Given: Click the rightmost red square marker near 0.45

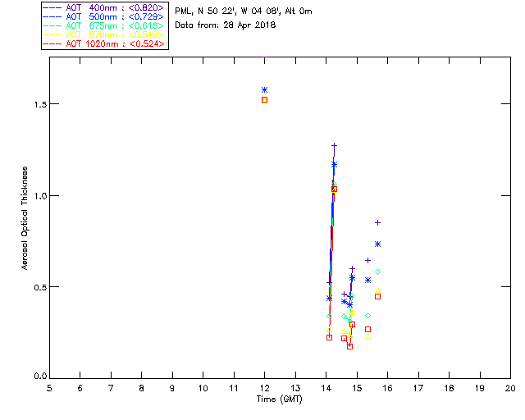Looking at the screenshot, I should click(377, 297).
